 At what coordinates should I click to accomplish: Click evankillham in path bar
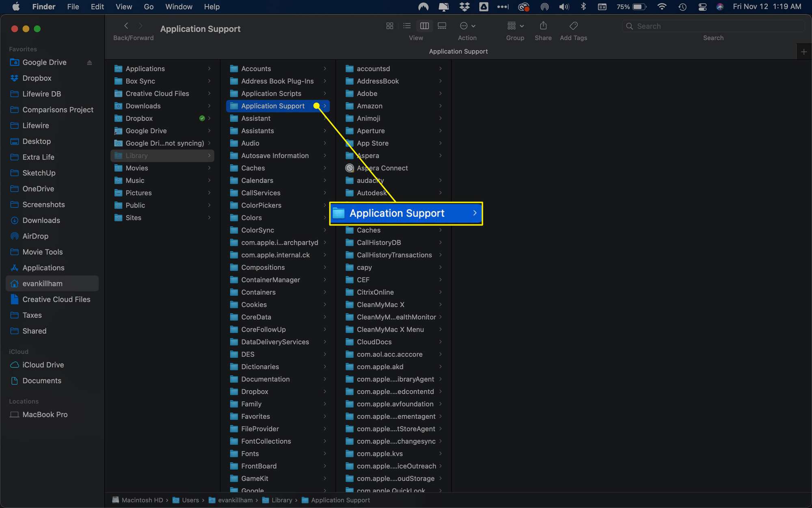click(x=231, y=500)
